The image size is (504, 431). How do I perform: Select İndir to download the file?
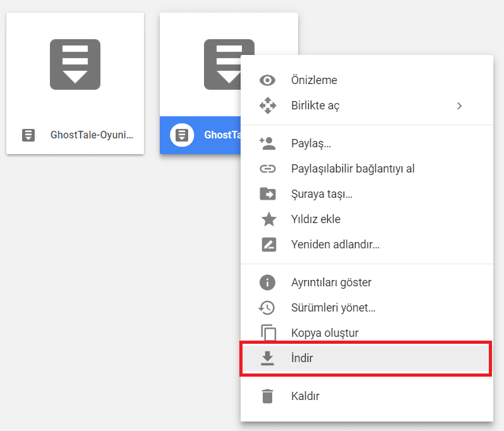coord(366,358)
